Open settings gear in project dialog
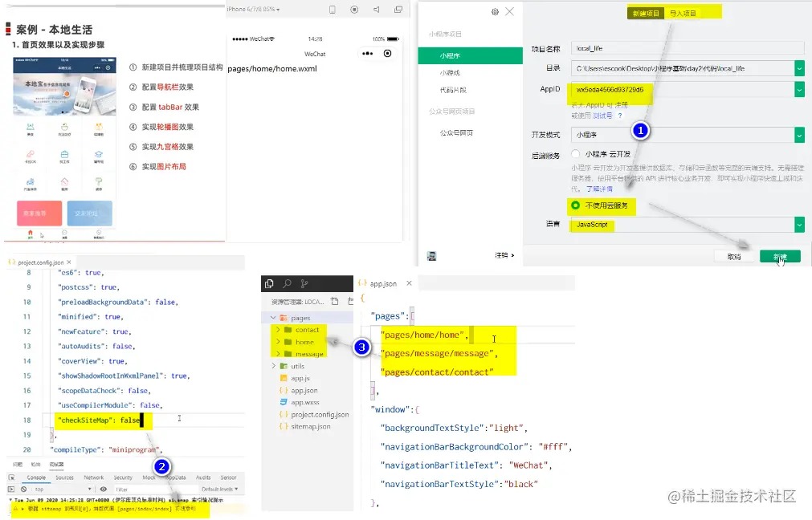The height and width of the screenshot is (520, 812). click(495, 11)
